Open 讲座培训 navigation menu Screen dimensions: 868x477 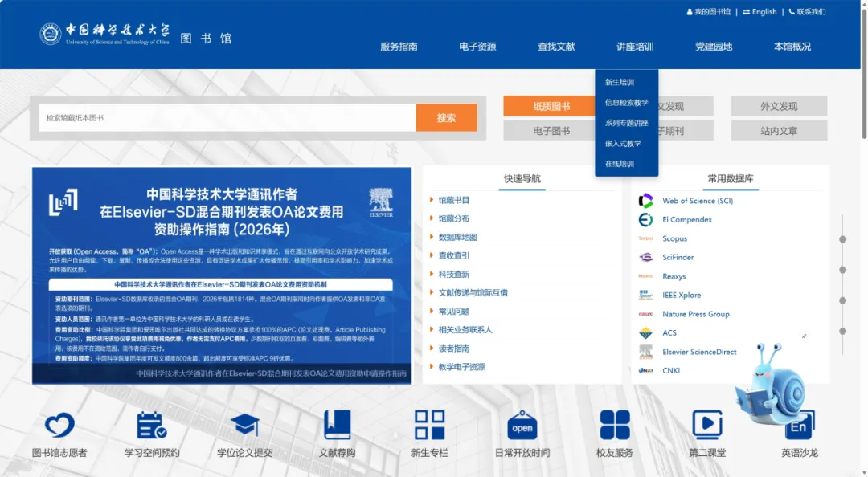pos(635,47)
